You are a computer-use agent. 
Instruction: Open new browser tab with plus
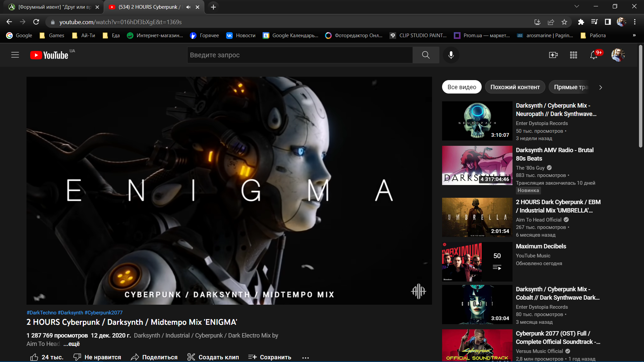coord(213,7)
